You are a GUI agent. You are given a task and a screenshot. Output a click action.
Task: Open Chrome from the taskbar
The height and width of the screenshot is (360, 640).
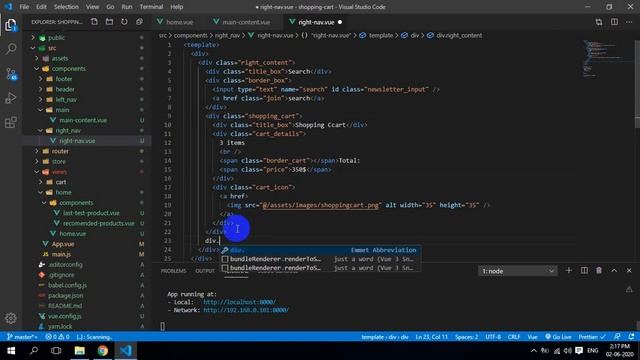click(102, 351)
